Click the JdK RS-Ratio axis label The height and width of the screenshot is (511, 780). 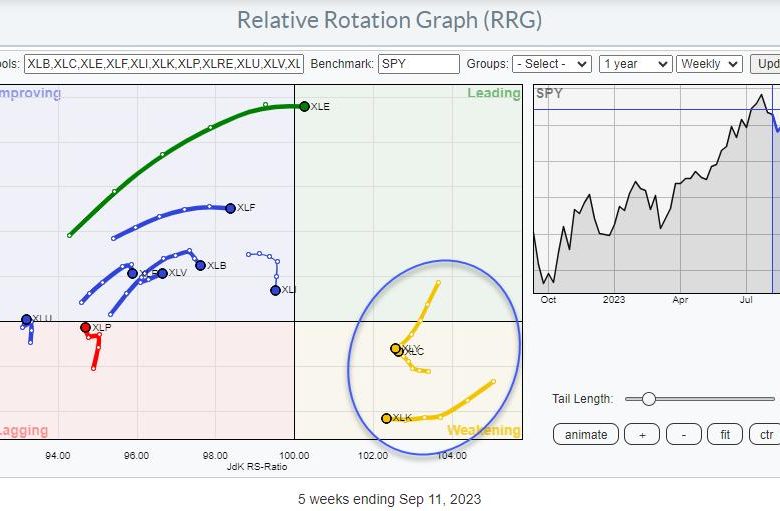pyautogui.click(x=257, y=467)
